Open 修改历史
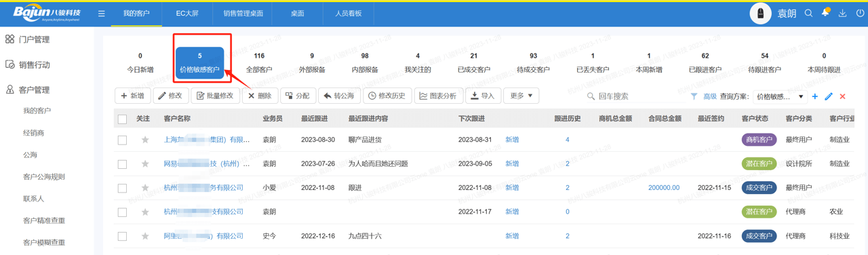This screenshot has width=868, height=255. (x=387, y=96)
